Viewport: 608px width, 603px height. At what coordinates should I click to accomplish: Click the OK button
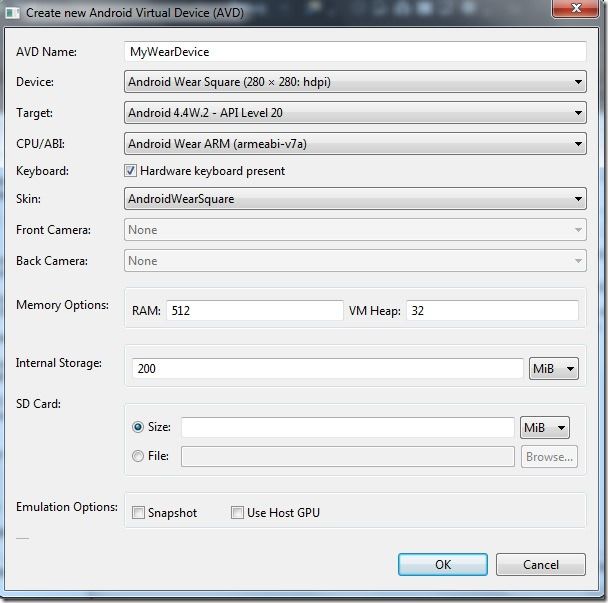click(443, 565)
